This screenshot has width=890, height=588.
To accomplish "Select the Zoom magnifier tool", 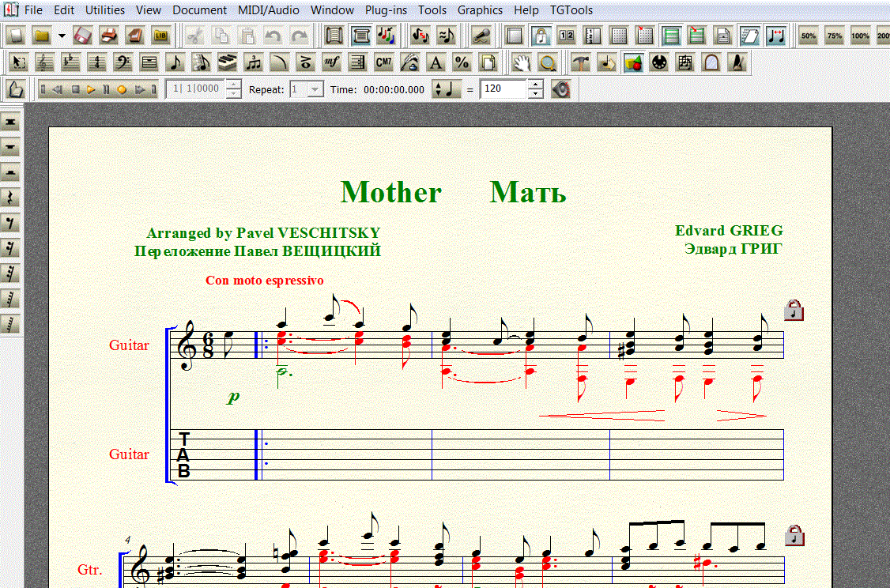I will click(x=547, y=62).
